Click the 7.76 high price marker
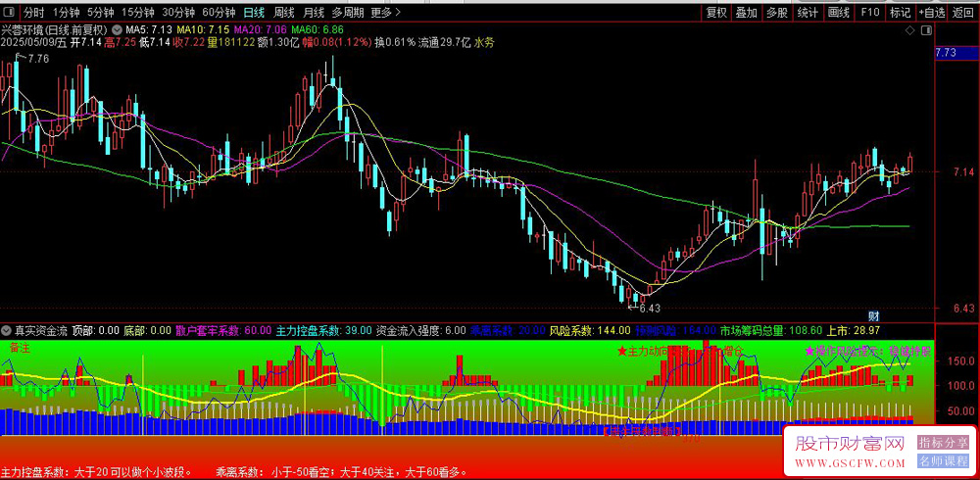Image resolution: width=980 pixels, height=480 pixels. [38, 59]
